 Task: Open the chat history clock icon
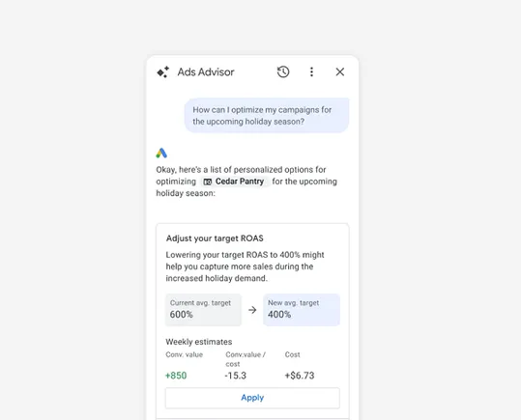click(283, 72)
